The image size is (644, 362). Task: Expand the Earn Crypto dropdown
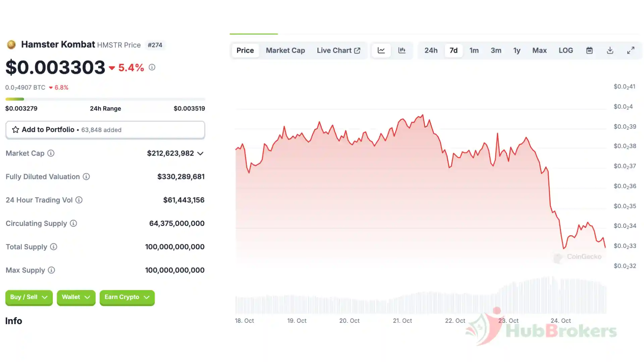(x=127, y=297)
